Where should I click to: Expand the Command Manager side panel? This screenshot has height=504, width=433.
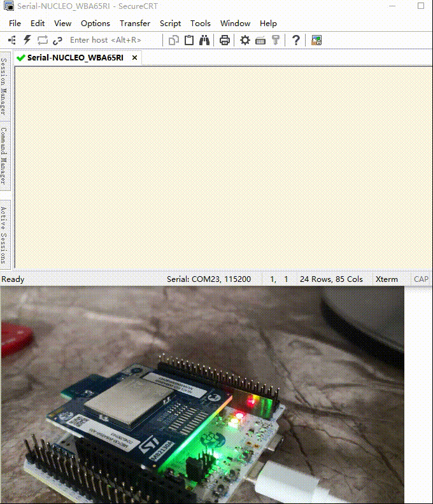pos(4,155)
